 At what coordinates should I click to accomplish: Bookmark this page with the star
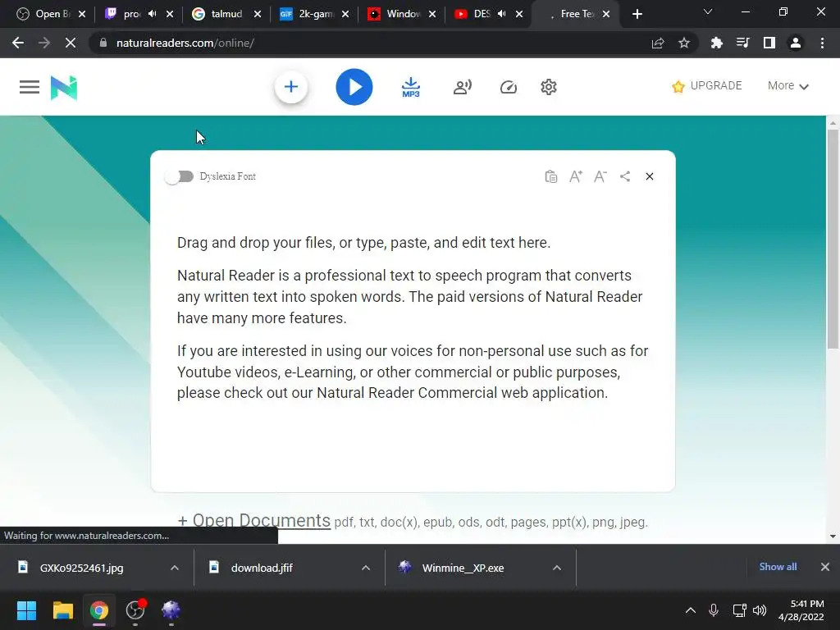click(684, 43)
